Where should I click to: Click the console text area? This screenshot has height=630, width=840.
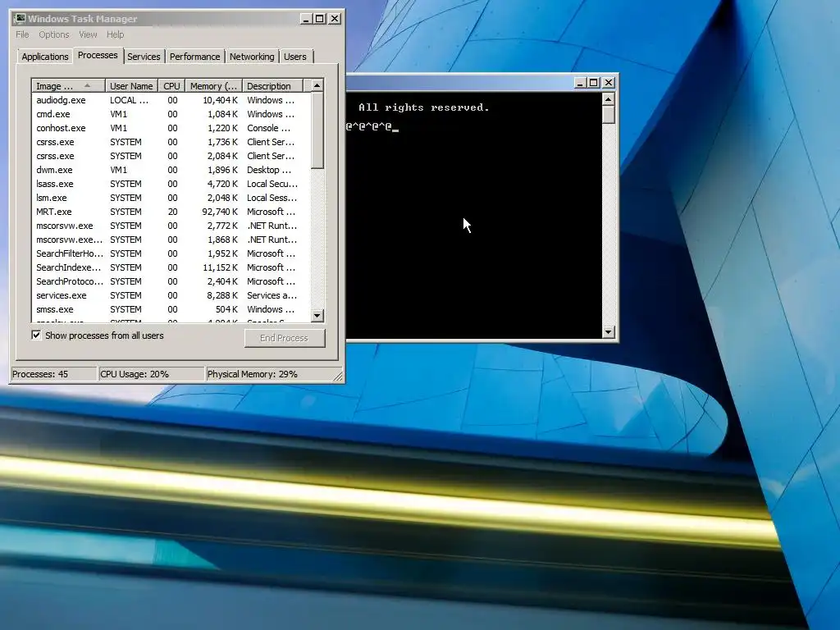tap(474, 216)
